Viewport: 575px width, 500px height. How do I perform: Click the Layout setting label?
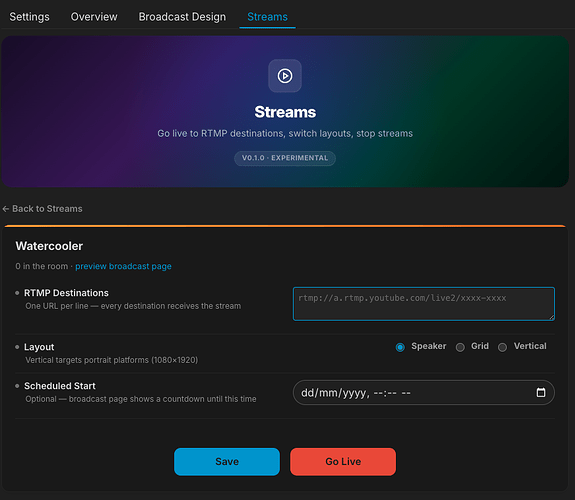(39, 347)
